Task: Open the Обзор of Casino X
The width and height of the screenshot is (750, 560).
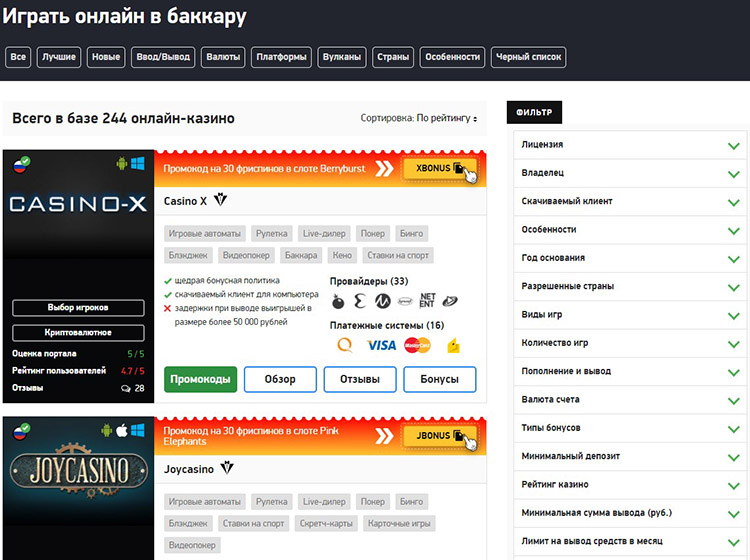Action: coord(280,379)
